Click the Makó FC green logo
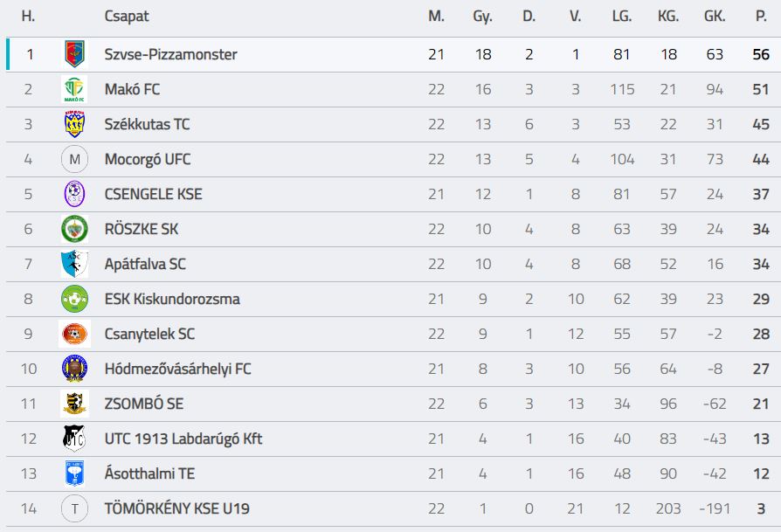This screenshot has width=781, height=532. click(x=75, y=89)
